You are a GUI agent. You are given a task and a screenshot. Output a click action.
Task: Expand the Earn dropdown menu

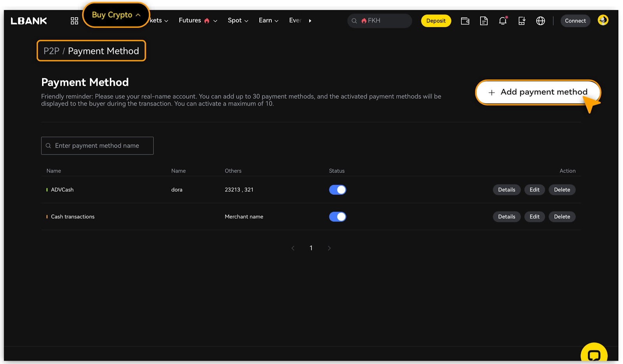(x=268, y=21)
